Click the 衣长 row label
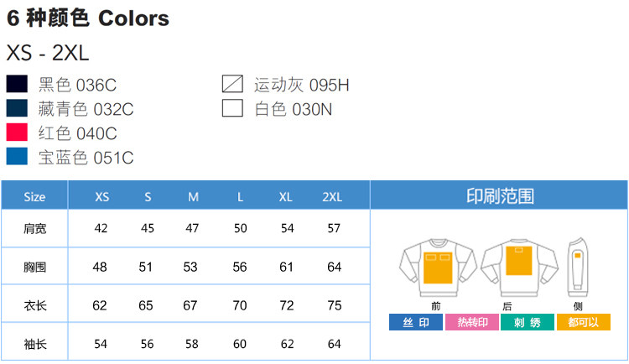Screen dimensions: 629x364 click(x=35, y=305)
